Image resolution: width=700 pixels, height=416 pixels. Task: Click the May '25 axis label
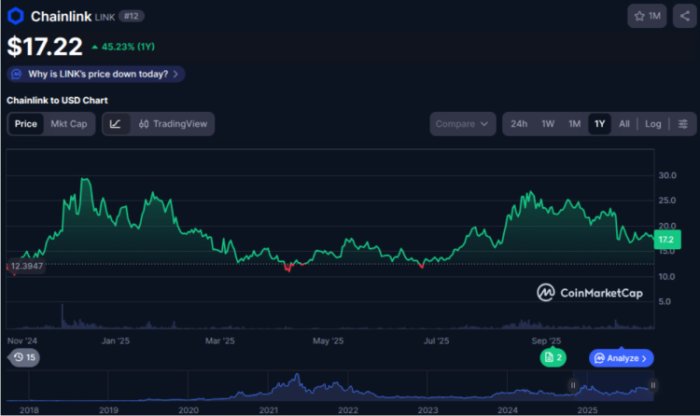(x=328, y=341)
